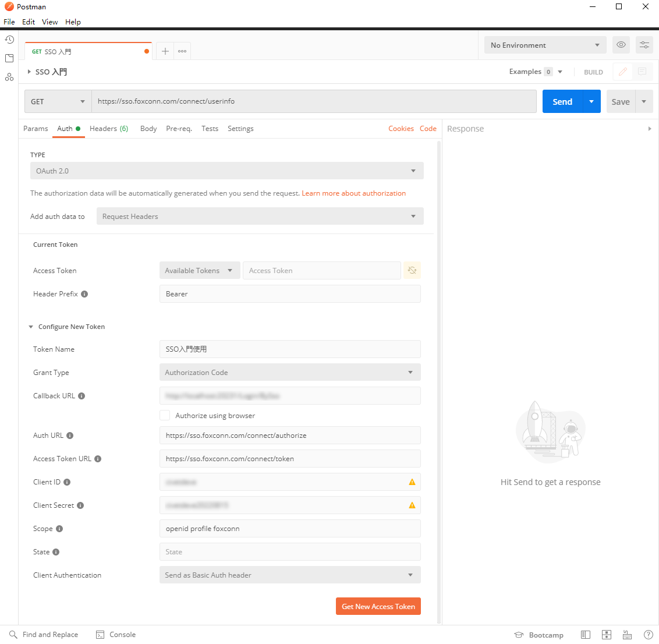Open the Available Tokens dropdown
The width and height of the screenshot is (659, 644).
[200, 270]
